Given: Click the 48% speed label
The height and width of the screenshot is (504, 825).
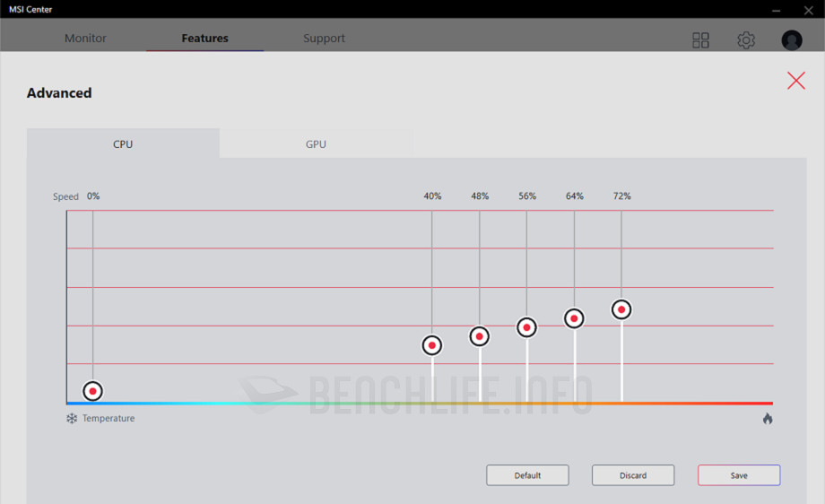Looking at the screenshot, I should [x=480, y=196].
